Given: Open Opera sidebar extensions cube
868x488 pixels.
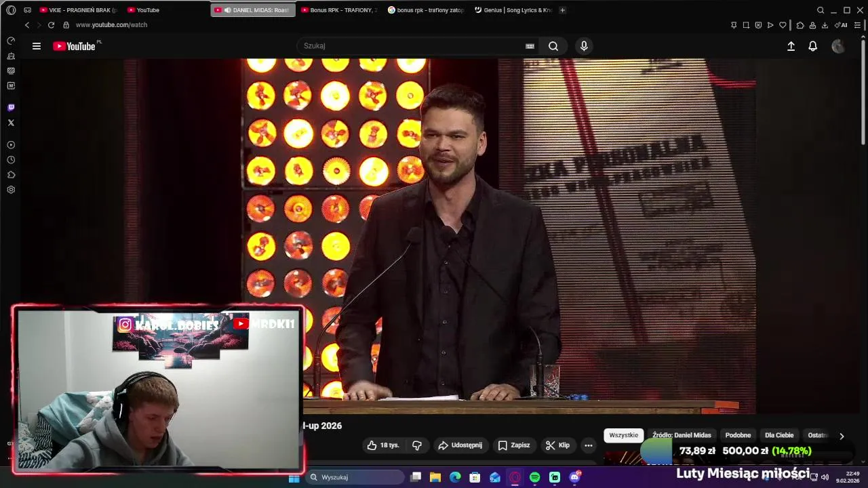Looking at the screenshot, I should pos(11,175).
